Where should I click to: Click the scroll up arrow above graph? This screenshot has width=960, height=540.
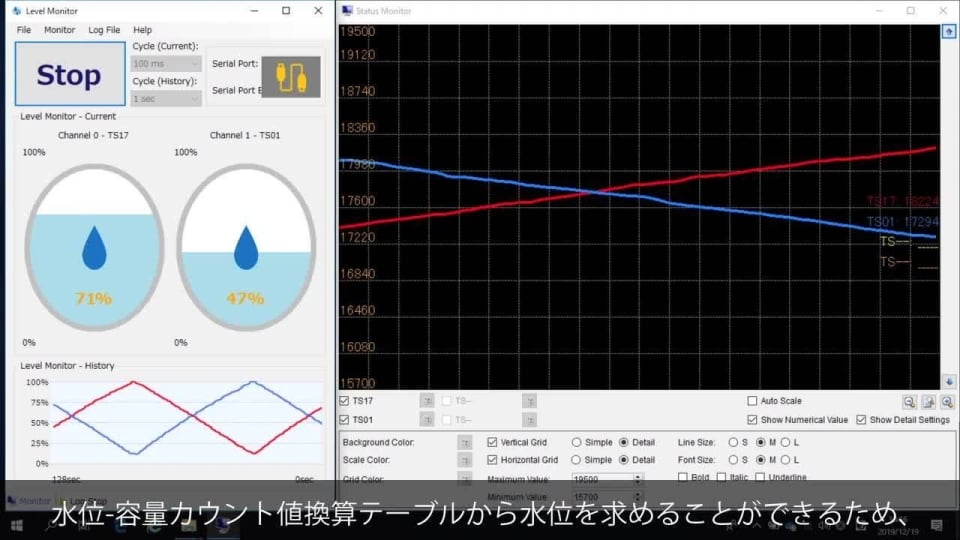[x=948, y=31]
